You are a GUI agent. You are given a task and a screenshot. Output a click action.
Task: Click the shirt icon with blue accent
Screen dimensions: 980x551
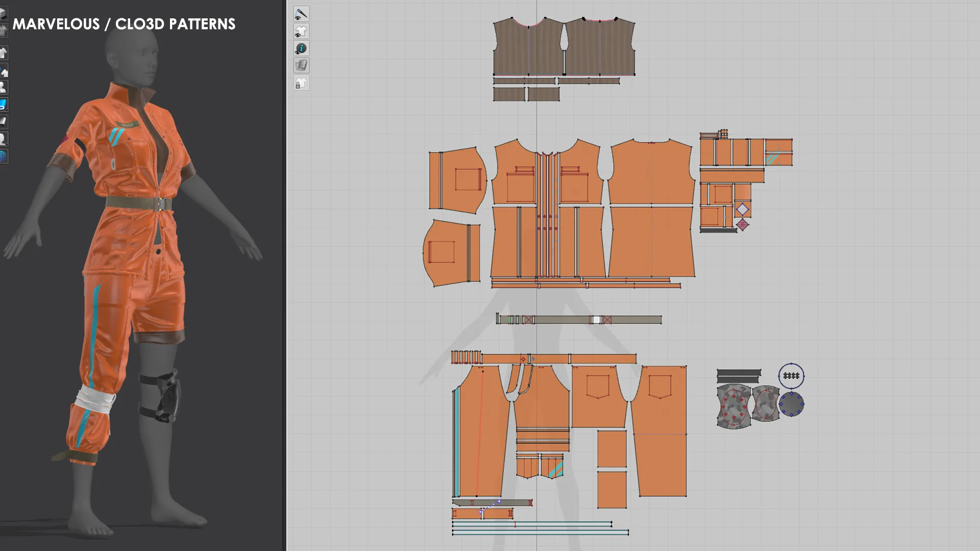[x=3, y=70]
